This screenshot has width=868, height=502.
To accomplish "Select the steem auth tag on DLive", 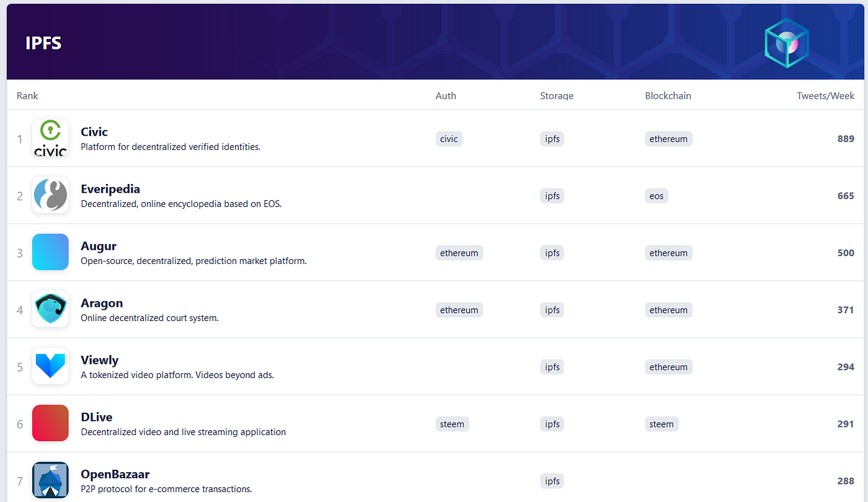I will click(x=452, y=424).
